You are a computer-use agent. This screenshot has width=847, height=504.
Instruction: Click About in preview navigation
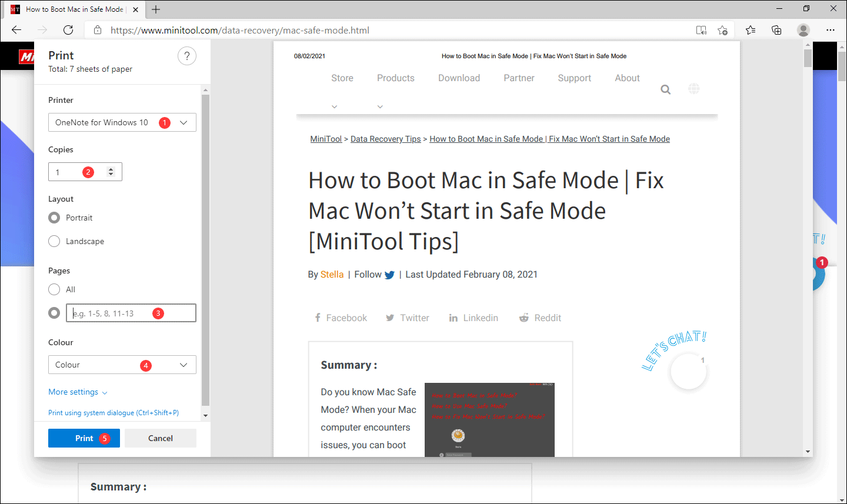(x=627, y=78)
